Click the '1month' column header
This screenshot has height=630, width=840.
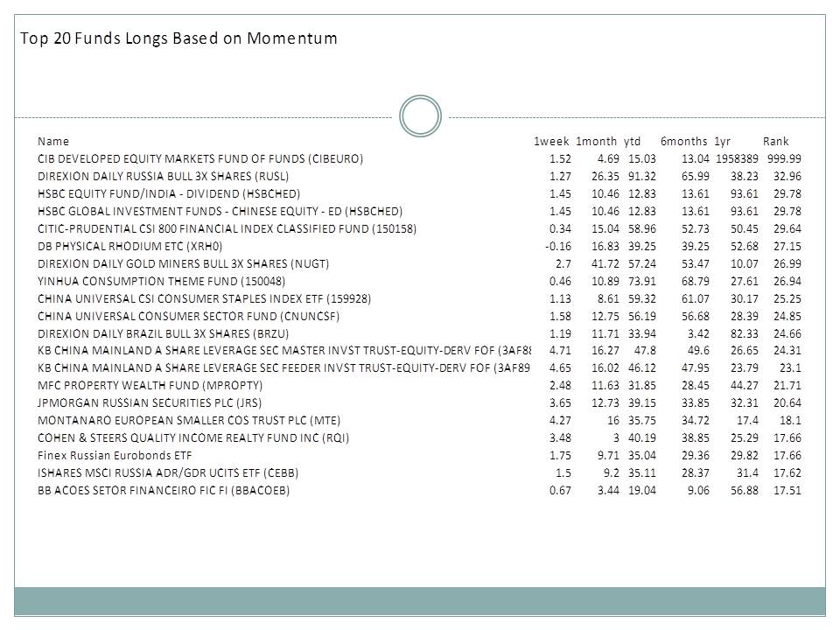(x=596, y=141)
